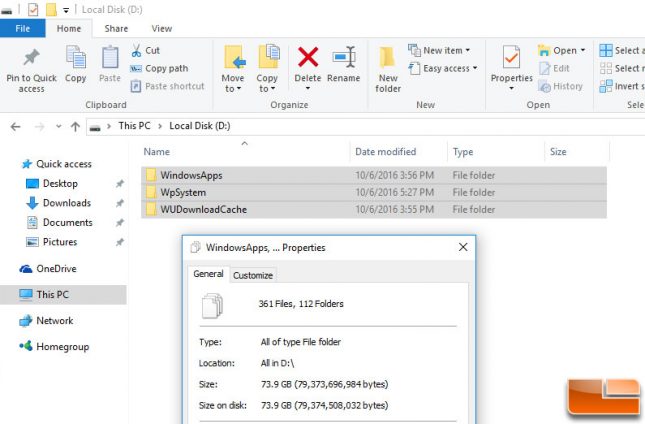The image size is (645, 424).
Task: Close the WindowsApps Properties dialog
Action: (463, 247)
